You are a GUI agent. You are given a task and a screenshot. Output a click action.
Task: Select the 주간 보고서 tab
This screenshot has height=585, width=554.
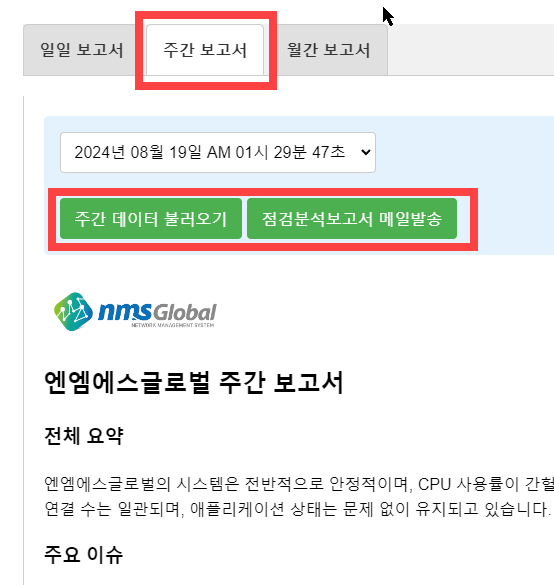point(205,50)
